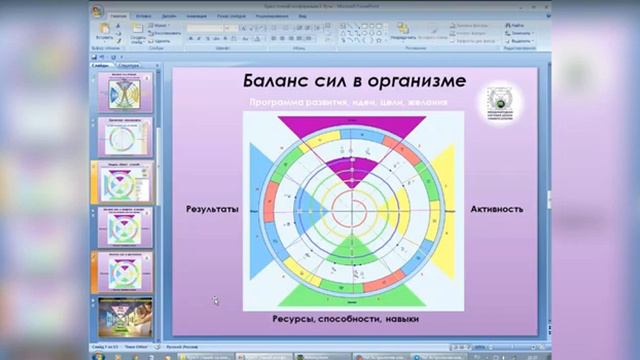Image resolution: width=640 pixels, height=360 pixels.
Task: Select the Format Painter brush icon
Action: pyautogui.click(x=119, y=41)
